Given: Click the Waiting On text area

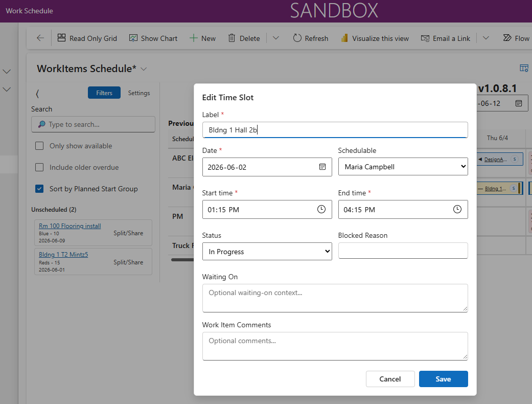Looking at the screenshot, I should tap(335, 298).
